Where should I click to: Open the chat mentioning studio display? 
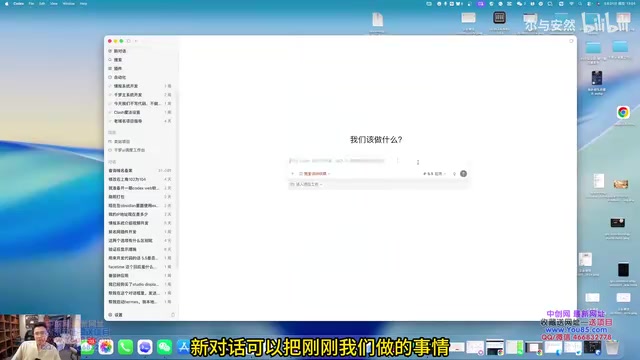click(x=140, y=284)
